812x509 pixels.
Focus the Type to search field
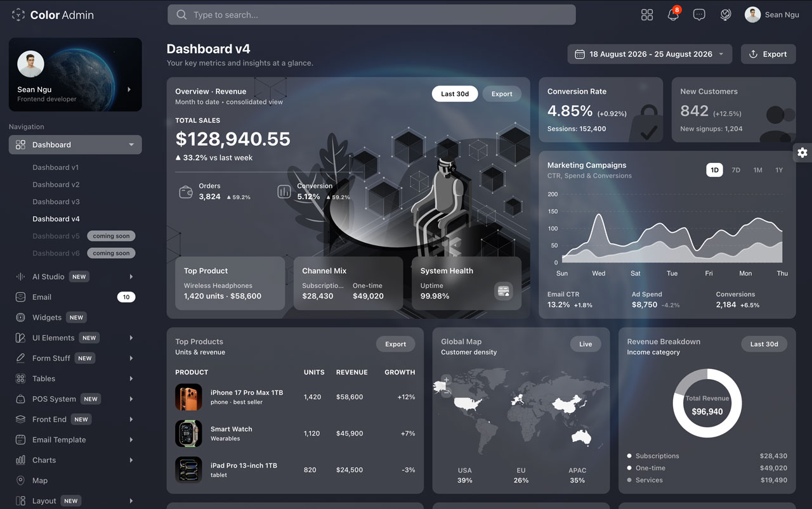click(372, 15)
